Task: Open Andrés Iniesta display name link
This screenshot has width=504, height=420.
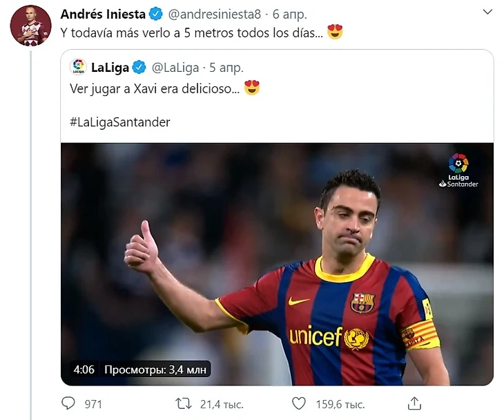Action: (103, 15)
